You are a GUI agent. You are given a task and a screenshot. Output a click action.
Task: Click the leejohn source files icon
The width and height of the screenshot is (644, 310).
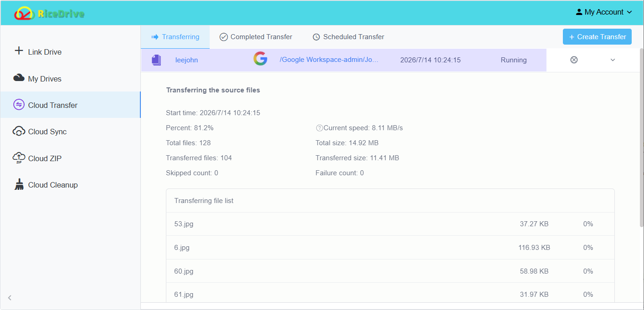[x=156, y=60]
